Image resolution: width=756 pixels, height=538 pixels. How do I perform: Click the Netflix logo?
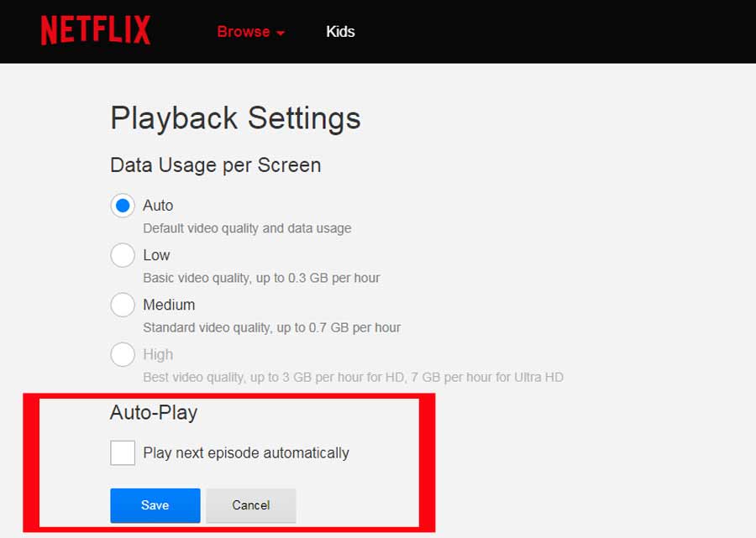[96, 30]
